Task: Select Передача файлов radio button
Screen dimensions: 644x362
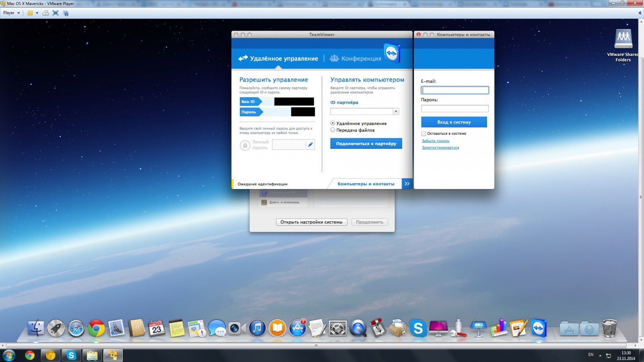Action: pyautogui.click(x=332, y=130)
